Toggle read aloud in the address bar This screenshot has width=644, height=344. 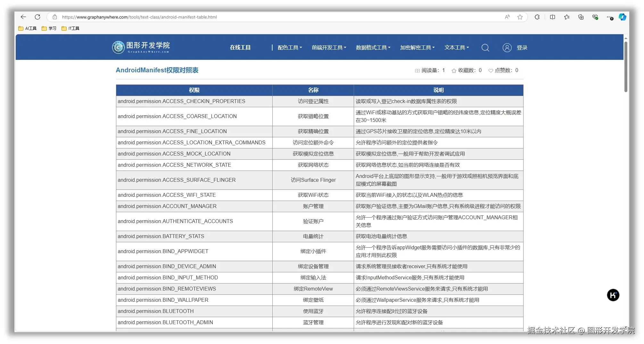click(x=507, y=17)
